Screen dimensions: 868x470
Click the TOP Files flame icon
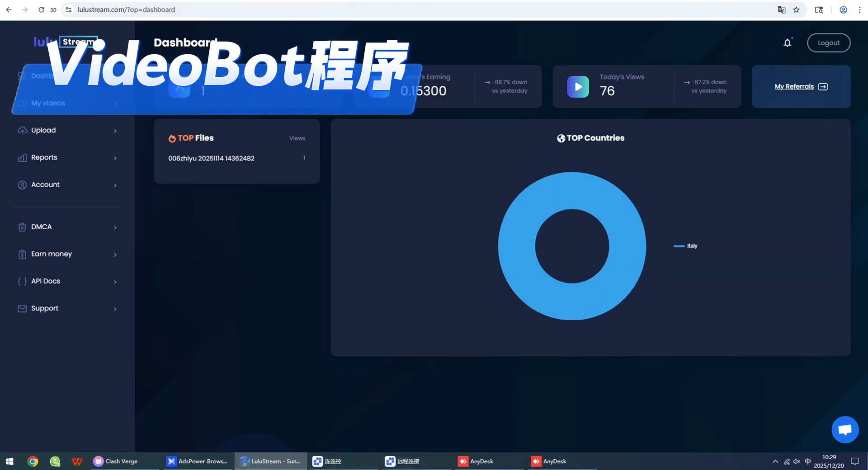pyautogui.click(x=172, y=138)
